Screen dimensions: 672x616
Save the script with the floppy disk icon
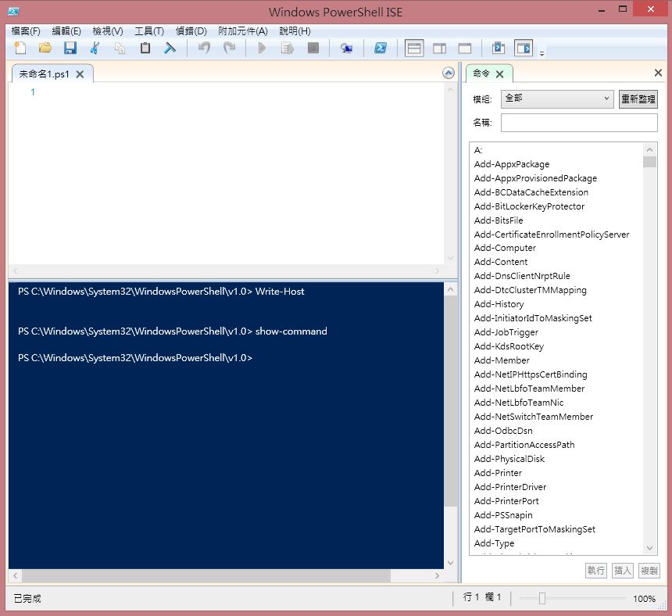coord(70,48)
